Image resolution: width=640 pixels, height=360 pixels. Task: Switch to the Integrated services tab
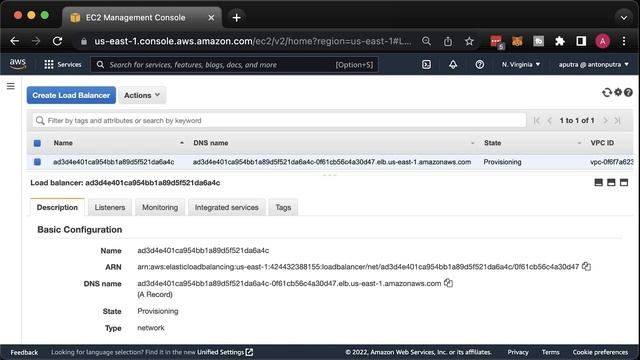[x=227, y=207]
